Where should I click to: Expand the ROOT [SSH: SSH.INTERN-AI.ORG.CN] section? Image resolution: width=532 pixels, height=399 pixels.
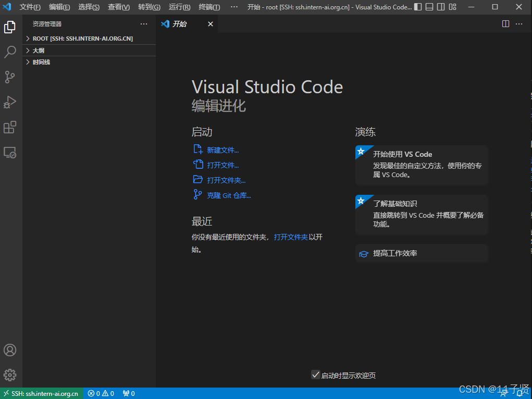(x=89, y=39)
